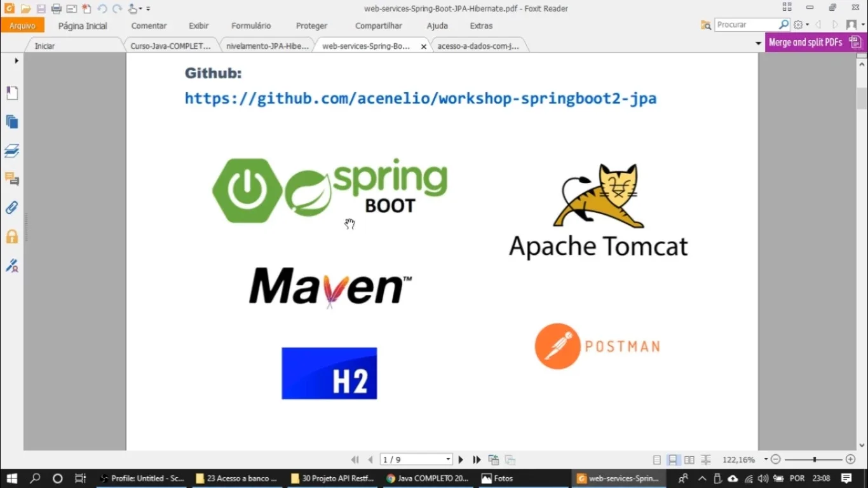The image size is (868, 488).
Task: Open the bookmarks panel in the sidebar
Action: (x=12, y=93)
